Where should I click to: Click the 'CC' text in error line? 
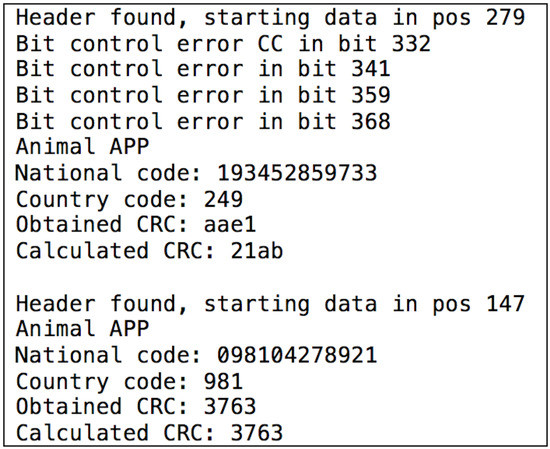[x=270, y=44]
